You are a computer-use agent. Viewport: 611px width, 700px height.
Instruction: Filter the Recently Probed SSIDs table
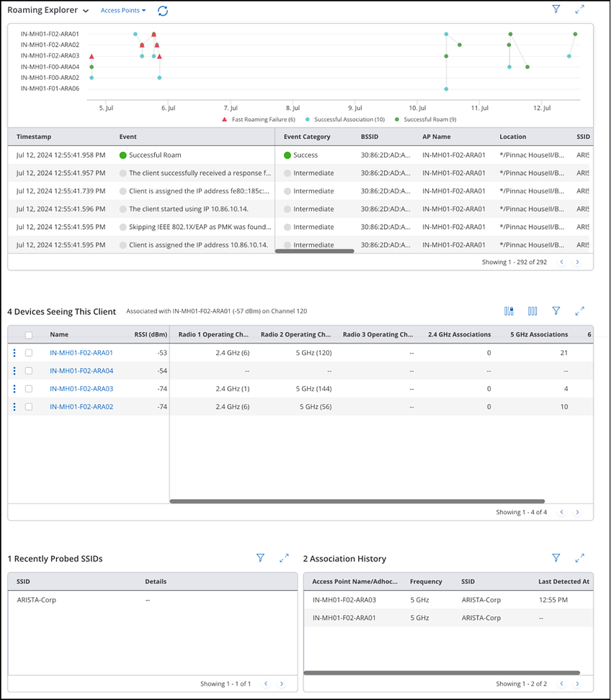(x=260, y=557)
